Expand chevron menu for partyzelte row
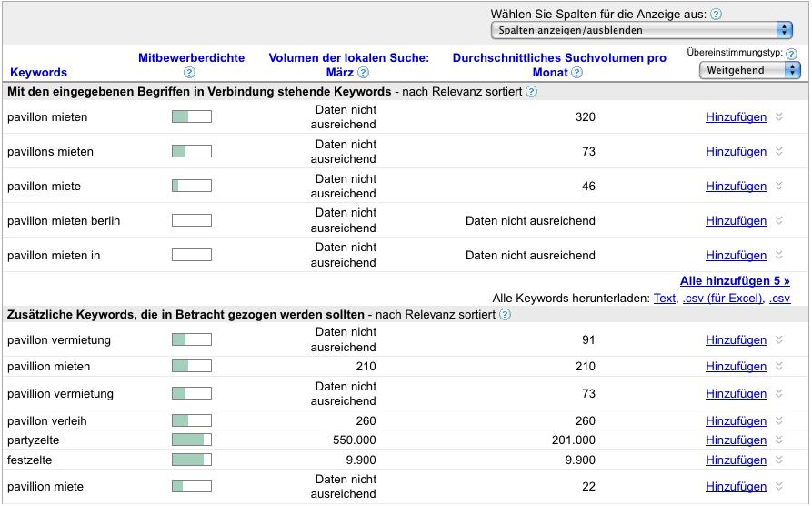The image size is (812, 506). point(779,440)
